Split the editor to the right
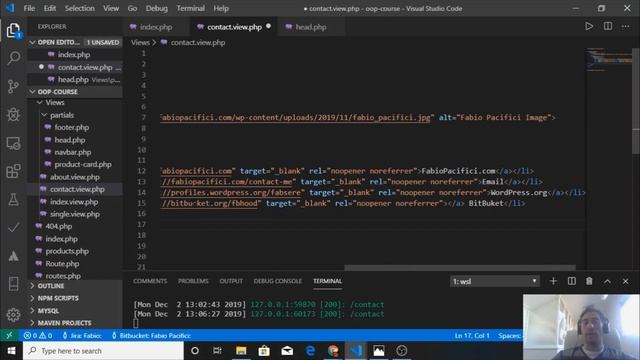Screen dimensions: 640x360 [608, 27]
